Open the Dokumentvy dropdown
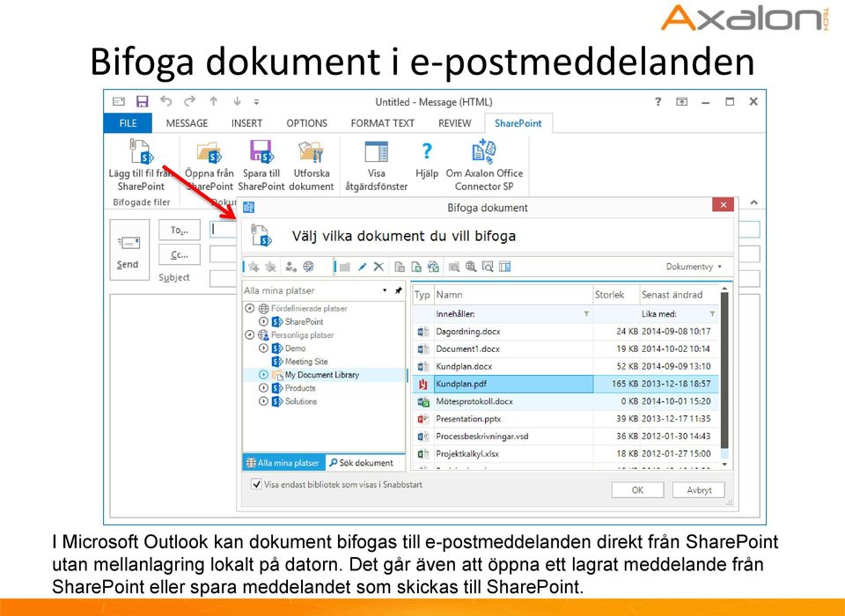Screen dimensions: 845x616 coord(694,267)
